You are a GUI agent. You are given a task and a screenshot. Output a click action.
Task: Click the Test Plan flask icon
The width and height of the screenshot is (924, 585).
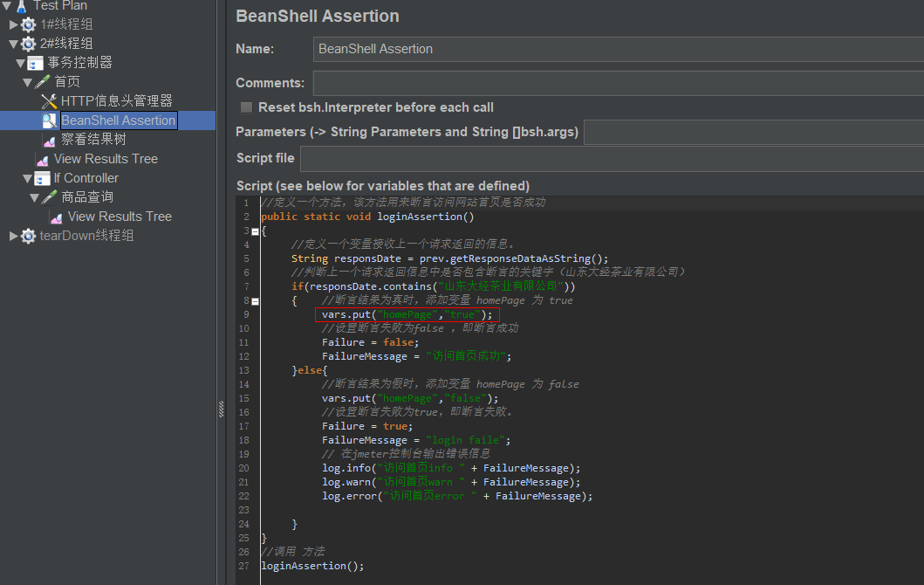pos(23,5)
